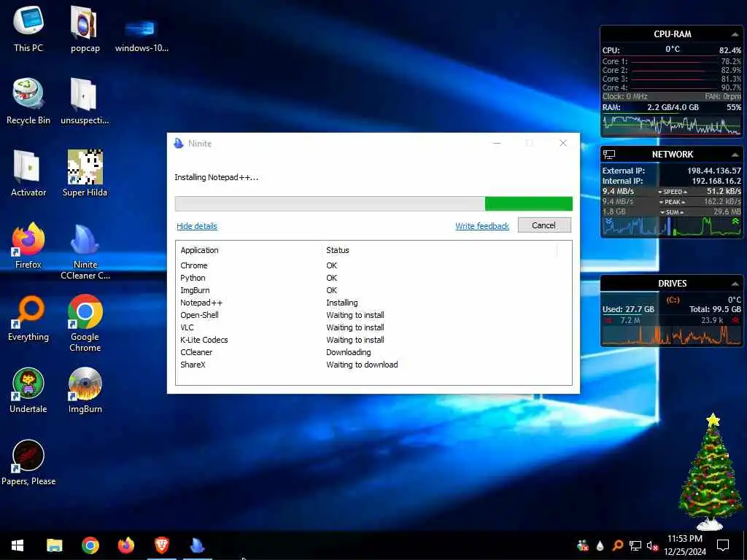Select the Notepad++ list row
The width and height of the screenshot is (747, 560).
(373, 303)
